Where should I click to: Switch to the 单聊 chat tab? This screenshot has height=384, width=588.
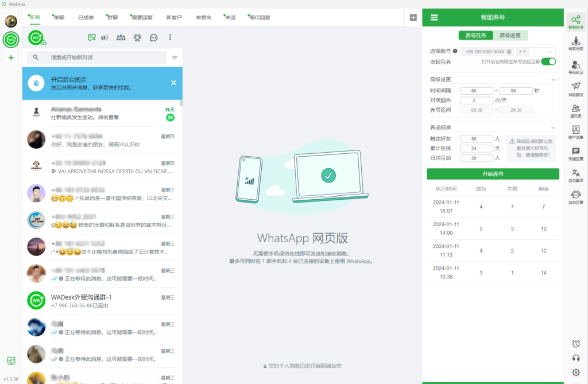point(59,17)
